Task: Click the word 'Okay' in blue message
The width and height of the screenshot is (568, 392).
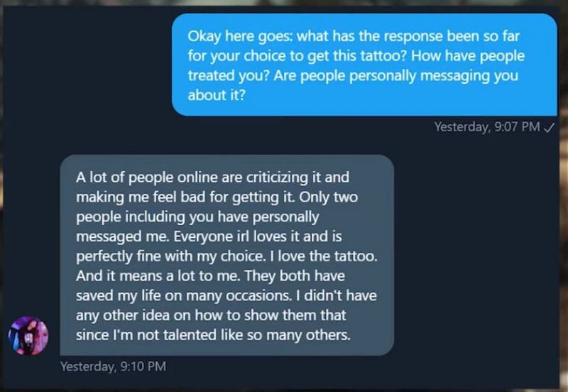Action: pos(204,36)
